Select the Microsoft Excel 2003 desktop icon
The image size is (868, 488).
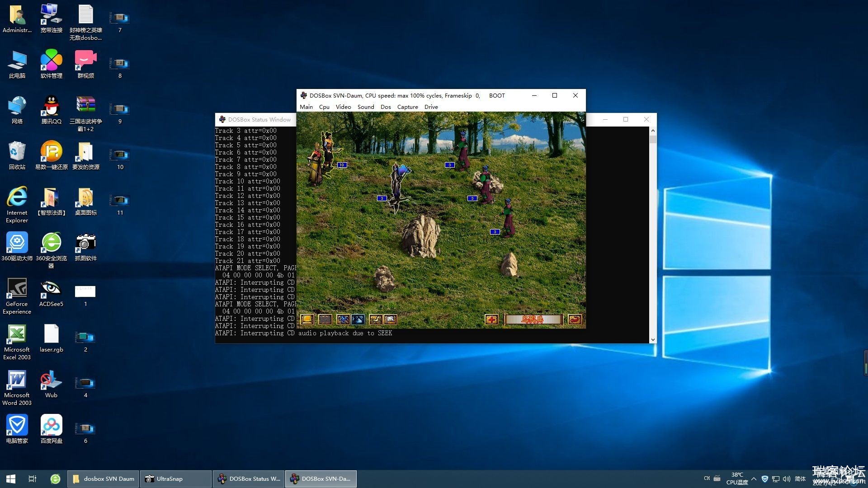[17, 342]
